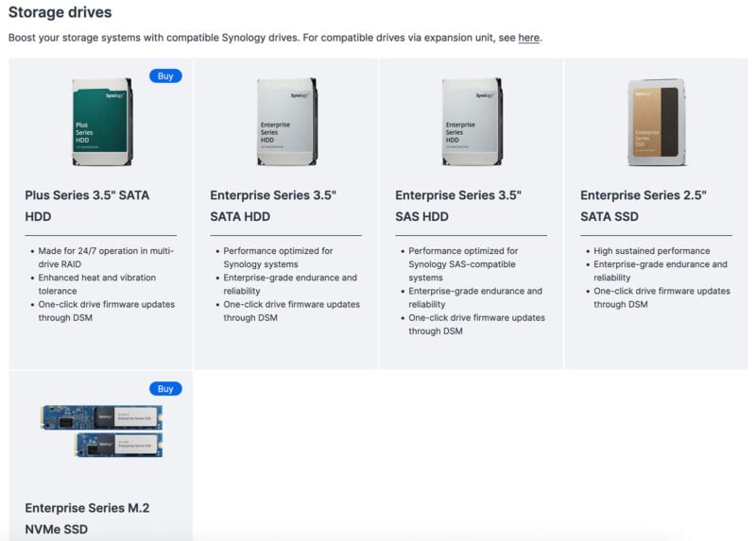
Task: Open the Enterprise Series 3.5" SAS HDD title
Action: coord(458,206)
